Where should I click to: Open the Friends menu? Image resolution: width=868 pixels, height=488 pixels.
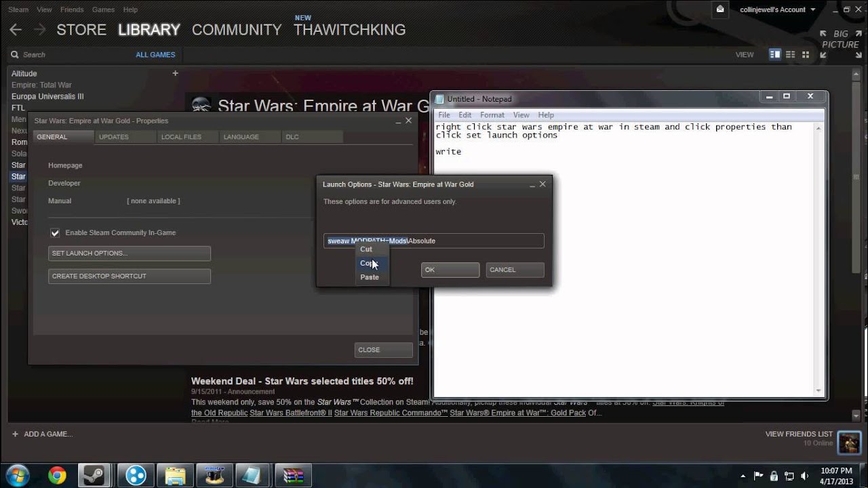(x=72, y=9)
